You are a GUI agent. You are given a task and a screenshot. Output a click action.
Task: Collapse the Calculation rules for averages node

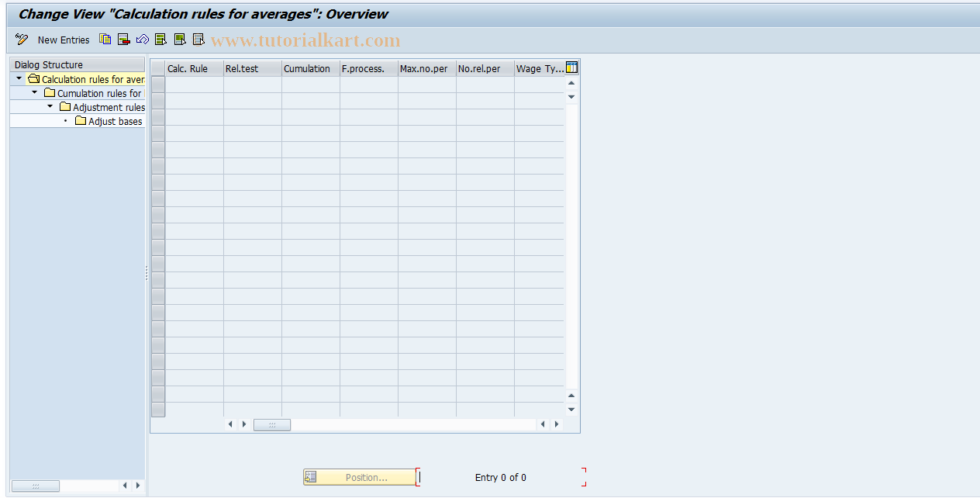pyautogui.click(x=19, y=78)
